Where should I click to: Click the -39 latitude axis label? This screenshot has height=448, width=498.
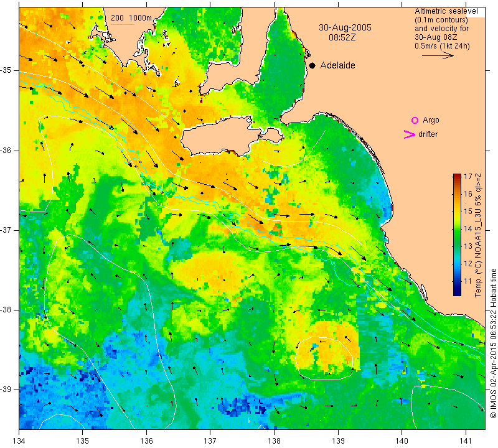pyautogui.click(x=7, y=390)
